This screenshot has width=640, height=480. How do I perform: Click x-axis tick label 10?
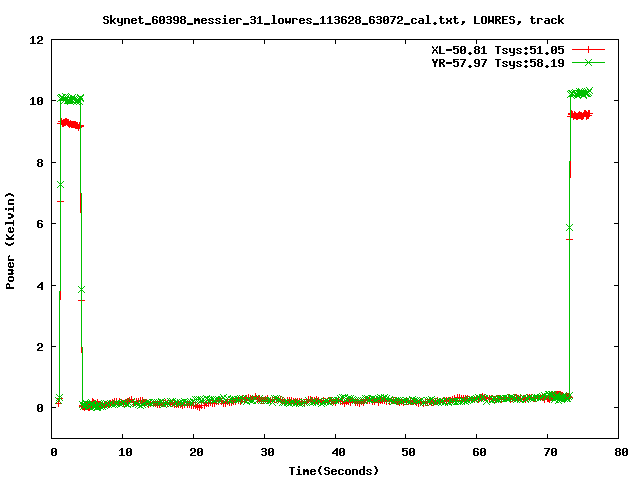pyautogui.click(x=125, y=452)
